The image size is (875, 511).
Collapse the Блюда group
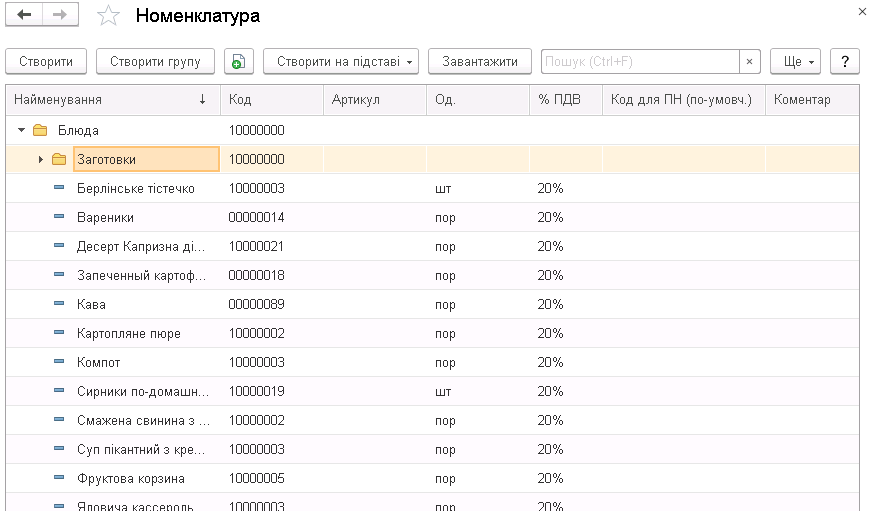pyautogui.click(x=21, y=131)
